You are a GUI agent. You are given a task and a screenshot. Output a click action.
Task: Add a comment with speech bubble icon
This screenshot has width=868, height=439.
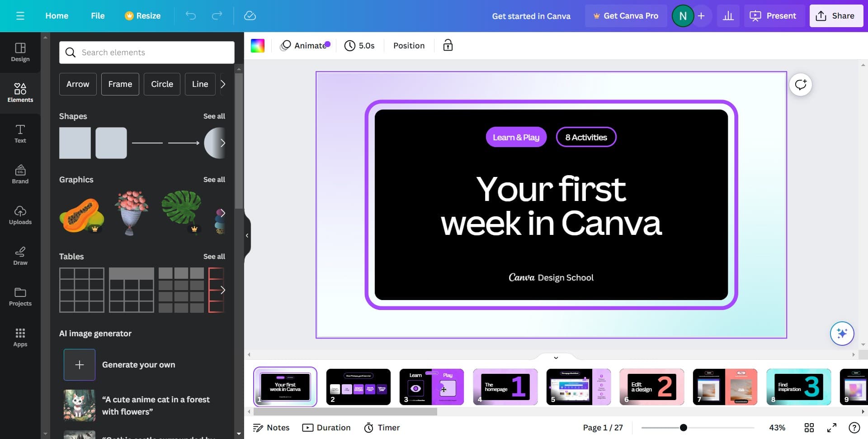click(800, 85)
